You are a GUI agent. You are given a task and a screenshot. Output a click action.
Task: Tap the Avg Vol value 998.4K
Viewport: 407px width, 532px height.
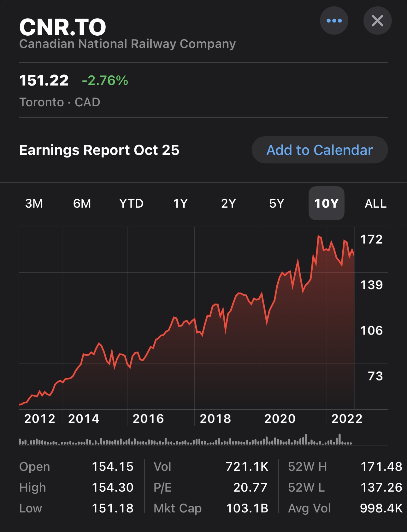381,508
